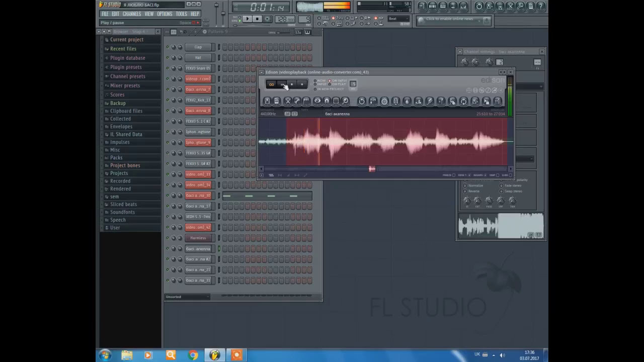Click Edison drag sample to playlist icon

click(486, 101)
